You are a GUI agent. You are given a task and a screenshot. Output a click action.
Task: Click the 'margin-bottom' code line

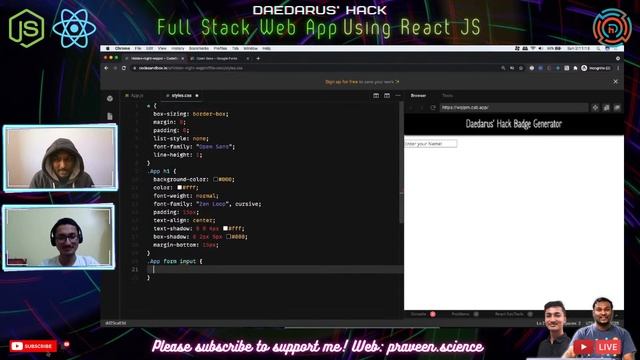coord(186,245)
